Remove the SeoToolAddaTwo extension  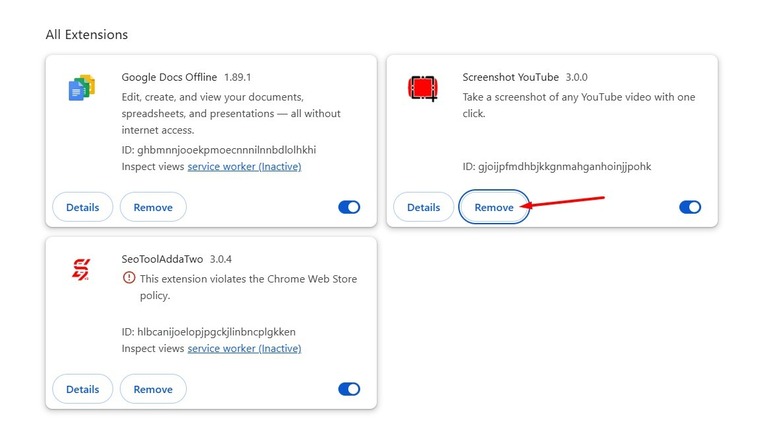[153, 389]
